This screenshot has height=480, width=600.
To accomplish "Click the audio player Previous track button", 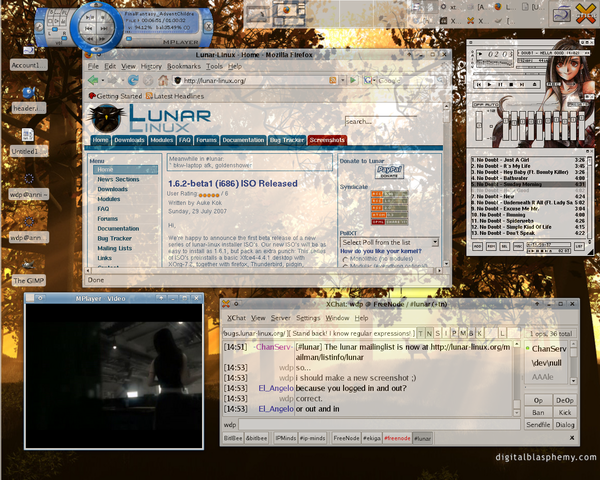I will point(478,84).
